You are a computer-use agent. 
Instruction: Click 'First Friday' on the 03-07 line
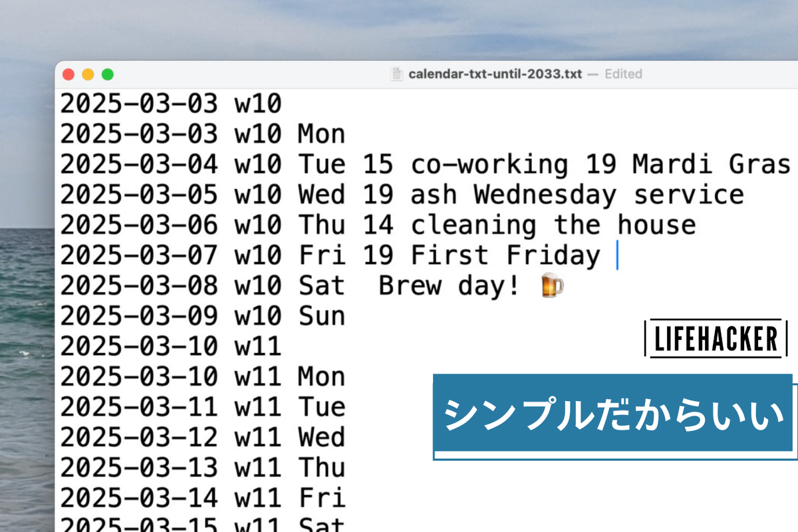[x=505, y=255]
